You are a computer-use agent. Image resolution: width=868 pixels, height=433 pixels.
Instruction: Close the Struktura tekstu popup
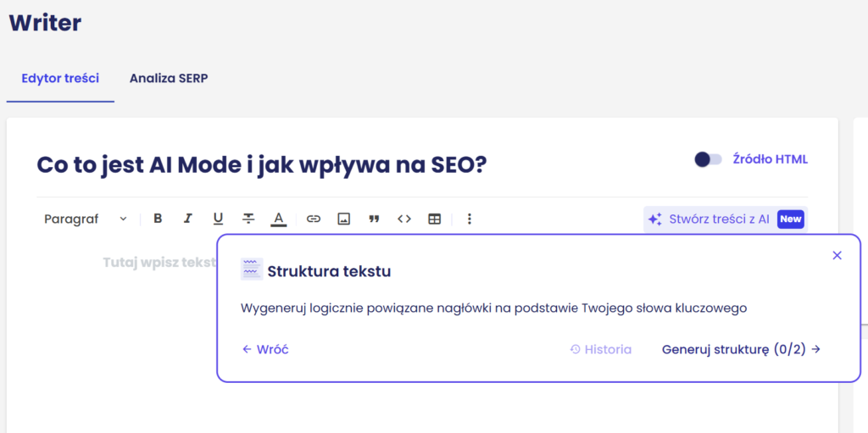click(x=837, y=255)
